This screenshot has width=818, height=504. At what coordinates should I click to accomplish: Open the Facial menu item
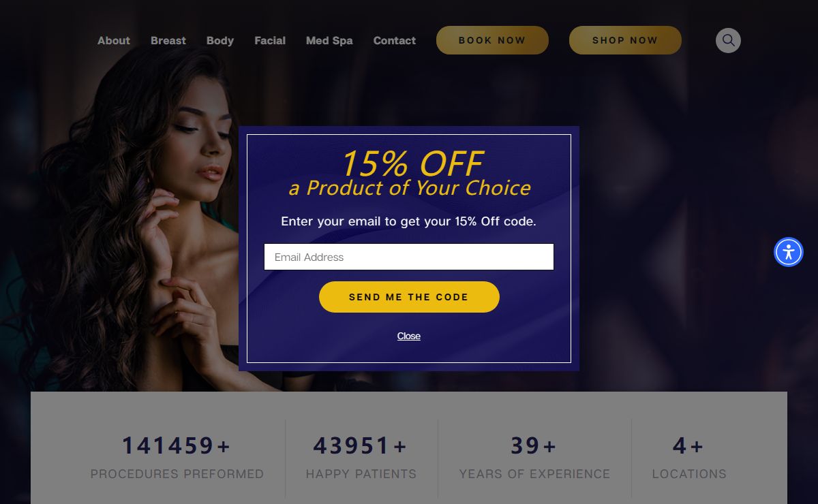270,40
